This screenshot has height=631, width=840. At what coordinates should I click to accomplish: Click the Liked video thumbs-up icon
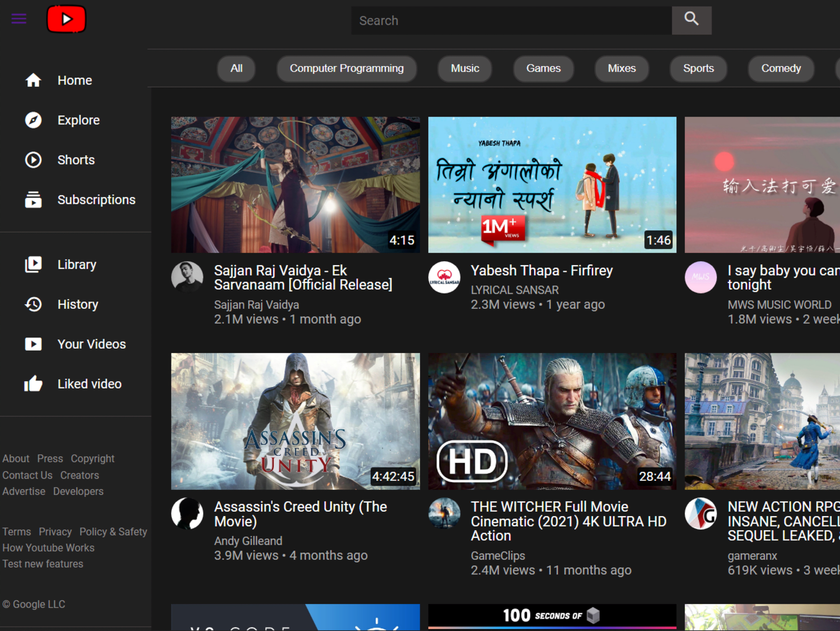tap(33, 384)
